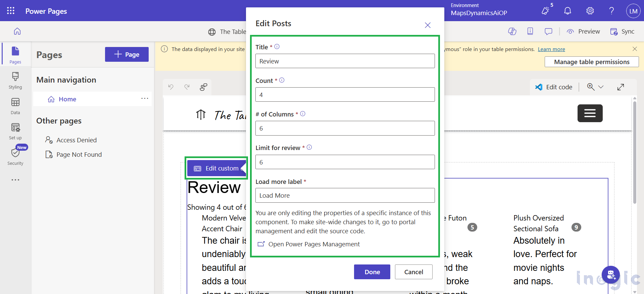The width and height of the screenshot is (644, 294).
Task: Add a new page with + Page
Action: click(x=127, y=54)
